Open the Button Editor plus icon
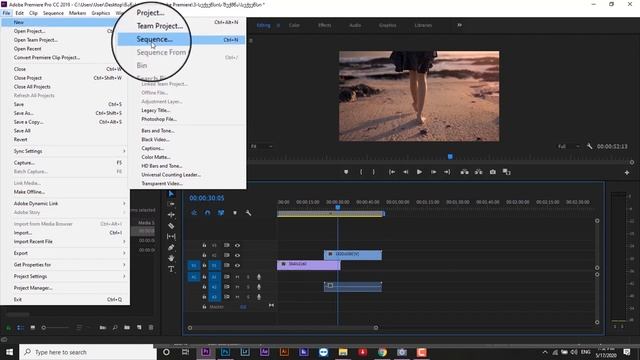The height and width of the screenshot is (360, 640). (627, 173)
